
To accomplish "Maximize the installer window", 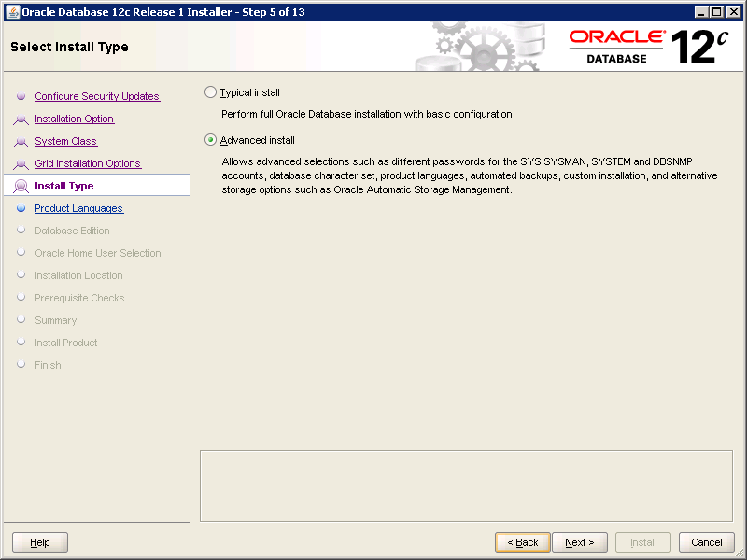I will pos(716,11).
